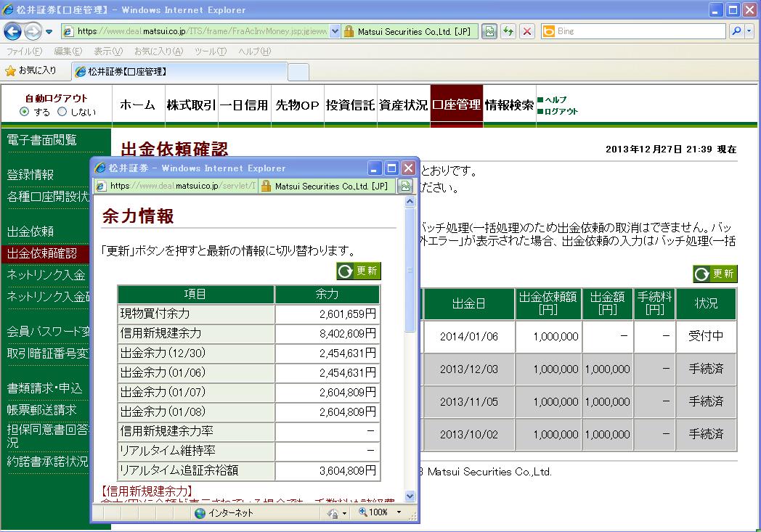Click the インターネット zone globe icon

tap(200, 513)
